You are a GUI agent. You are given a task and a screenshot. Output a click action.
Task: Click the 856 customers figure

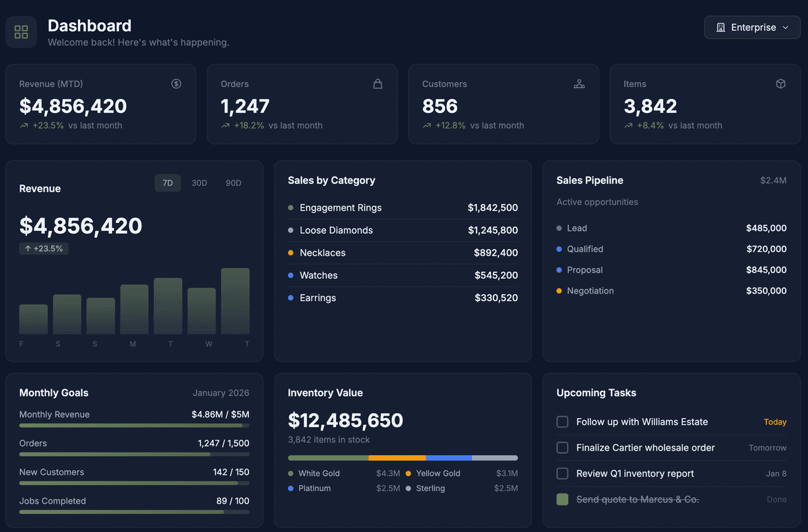tap(440, 106)
